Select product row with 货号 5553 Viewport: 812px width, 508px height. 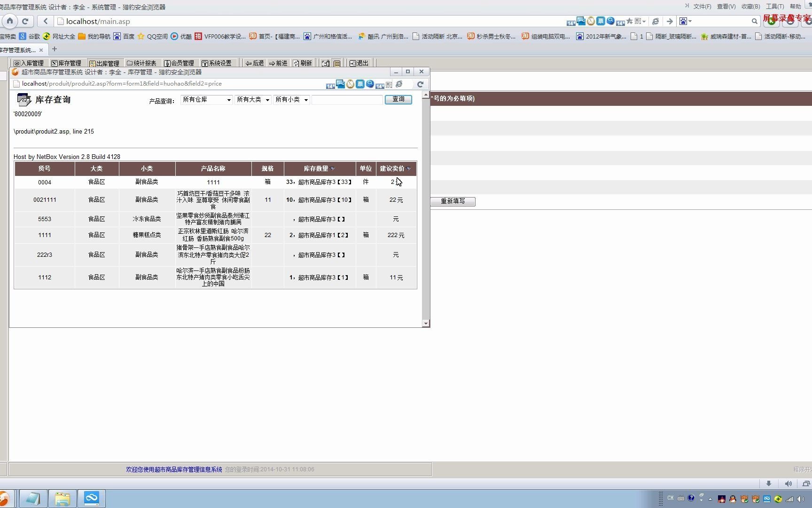pyautogui.click(x=216, y=219)
